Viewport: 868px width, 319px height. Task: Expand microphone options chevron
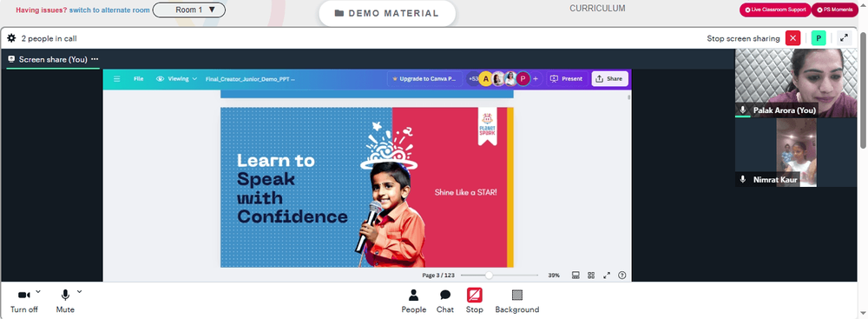pos(79,291)
